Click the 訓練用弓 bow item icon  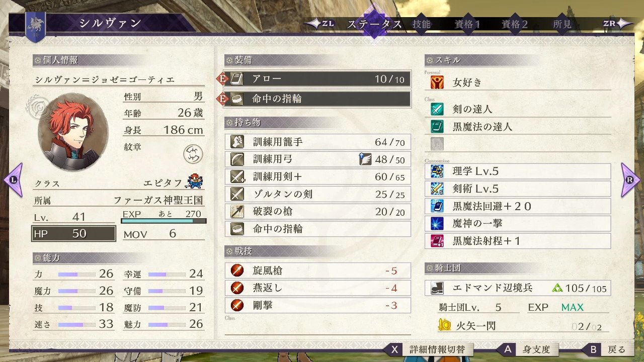pos(237,159)
